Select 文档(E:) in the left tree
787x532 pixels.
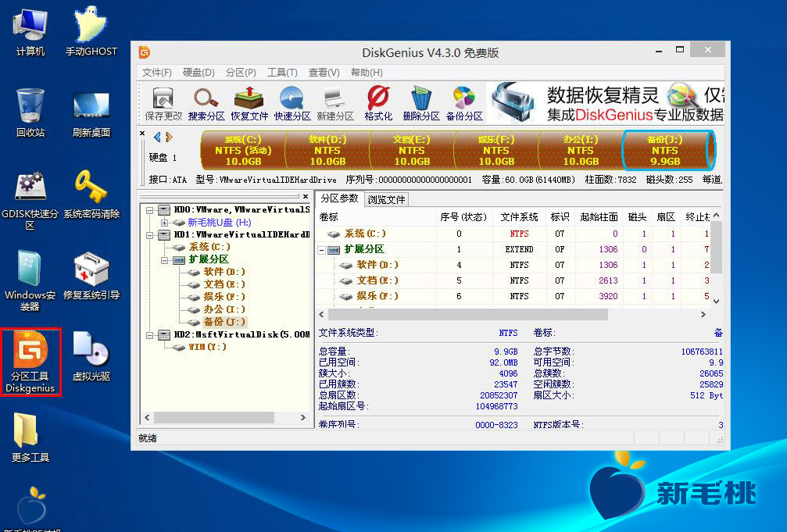click(224, 284)
